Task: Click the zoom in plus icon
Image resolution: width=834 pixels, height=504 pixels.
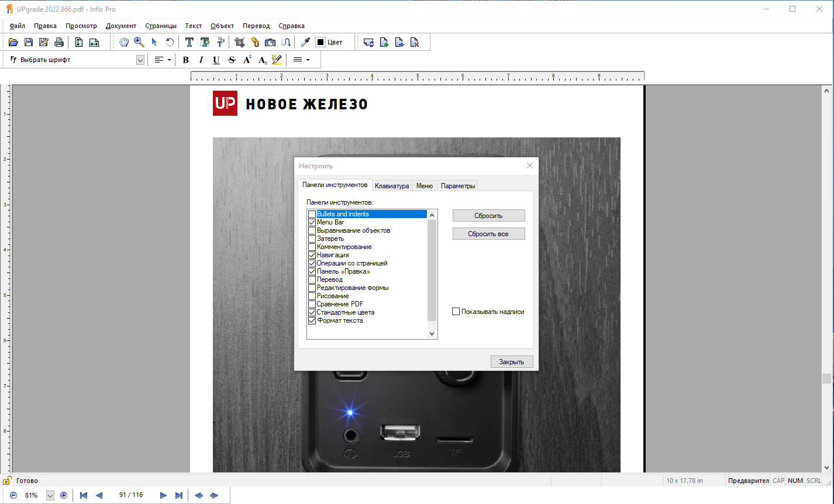Action: [64, 495]
